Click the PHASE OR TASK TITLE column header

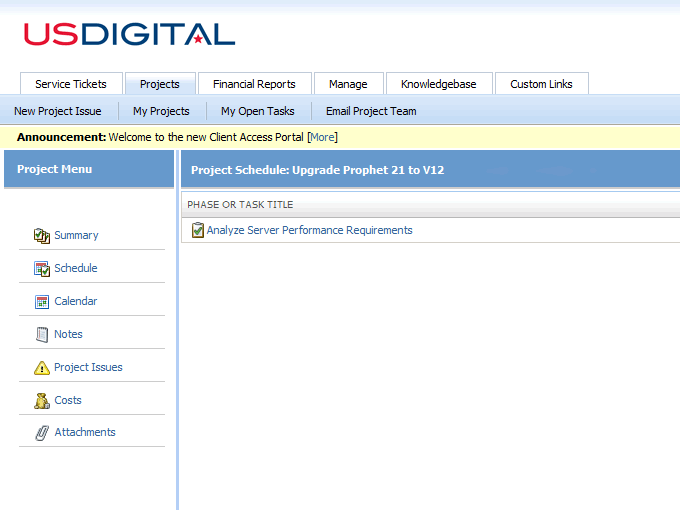click(240, 204)
